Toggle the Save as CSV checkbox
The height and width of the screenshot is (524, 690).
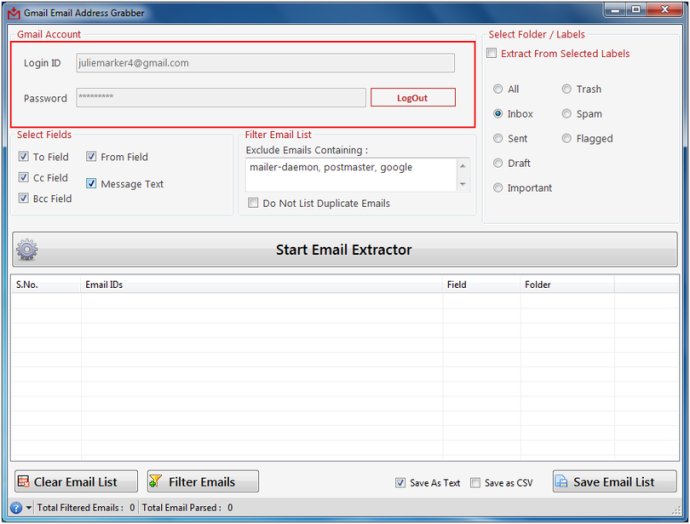click(475, 483)
